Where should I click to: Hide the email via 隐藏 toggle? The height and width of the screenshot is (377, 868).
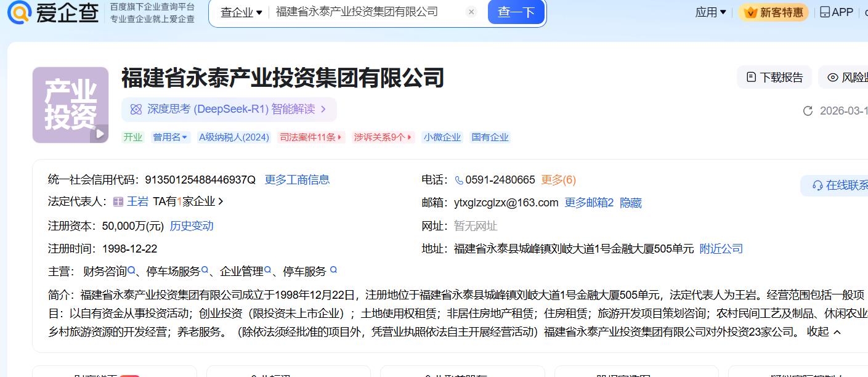pyautogui.click(x=631, y=203)
